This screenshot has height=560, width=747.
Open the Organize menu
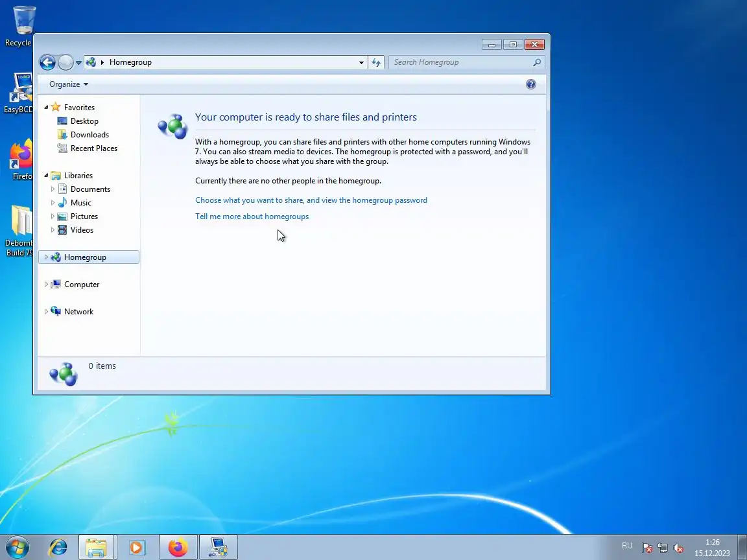click(69, 84)
